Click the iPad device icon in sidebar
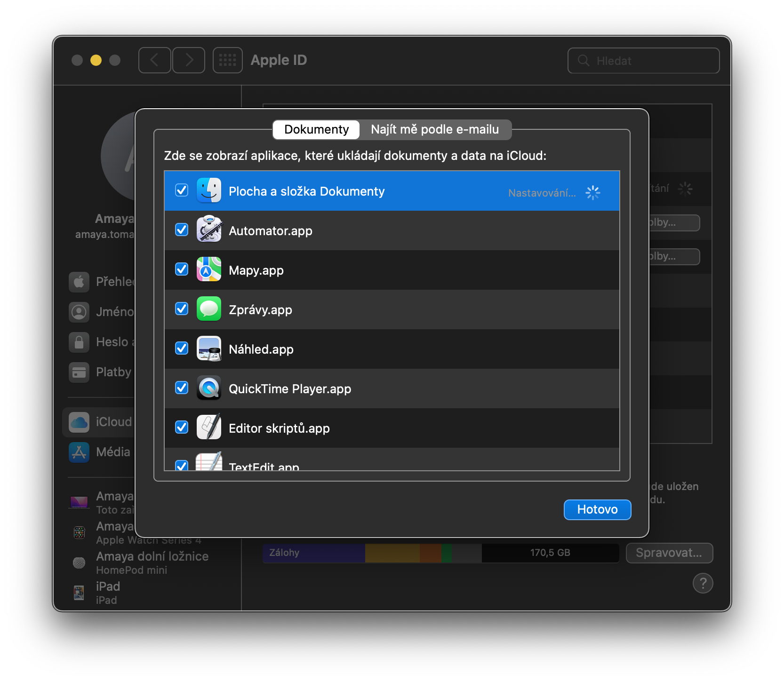 (79, 593)
